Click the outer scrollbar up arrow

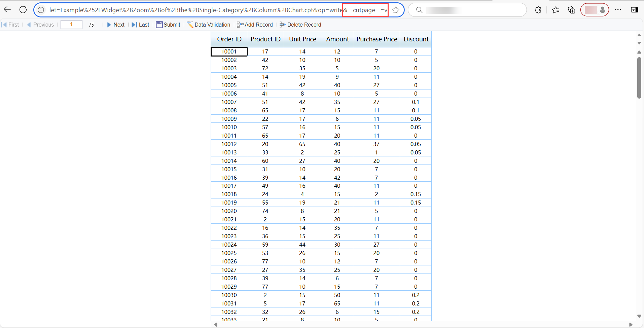click(x=639, y=35)
